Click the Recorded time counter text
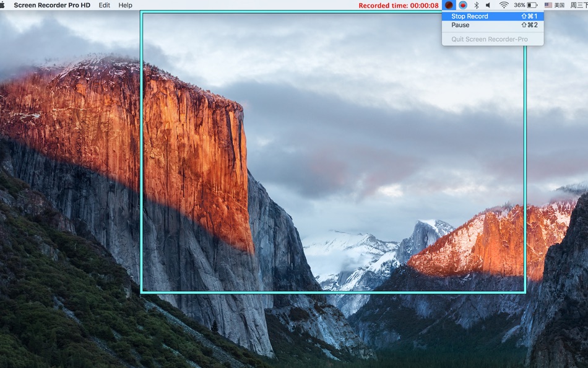This screenshot has height=368, width=588. [x=398, y=5]
